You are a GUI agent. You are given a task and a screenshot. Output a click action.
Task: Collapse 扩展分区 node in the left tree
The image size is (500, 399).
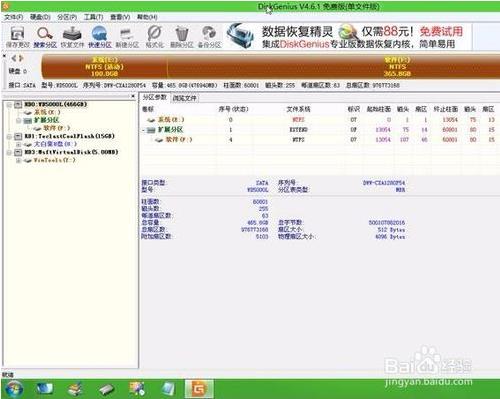click(x=19, y=120)
